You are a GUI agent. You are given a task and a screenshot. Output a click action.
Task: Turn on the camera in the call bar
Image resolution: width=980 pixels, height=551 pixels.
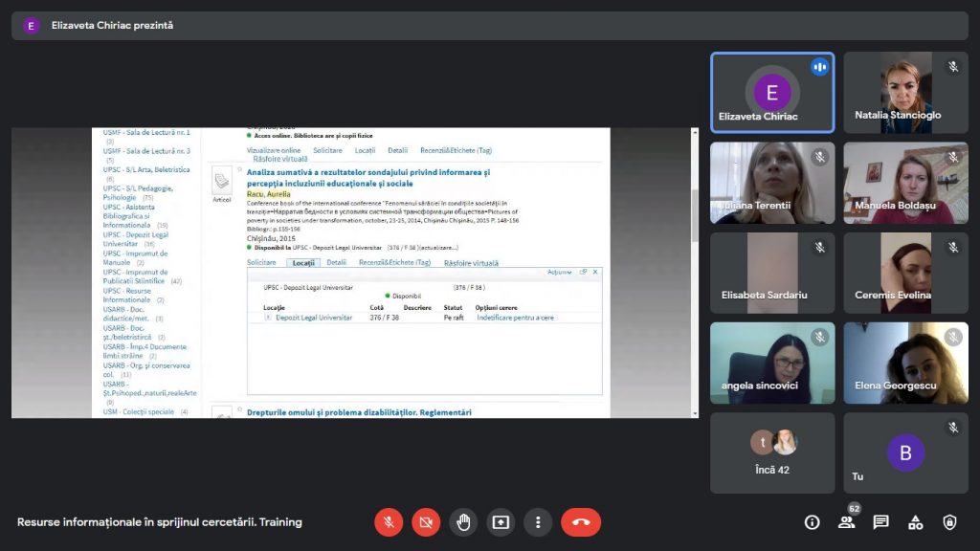[x=426, y=522]
